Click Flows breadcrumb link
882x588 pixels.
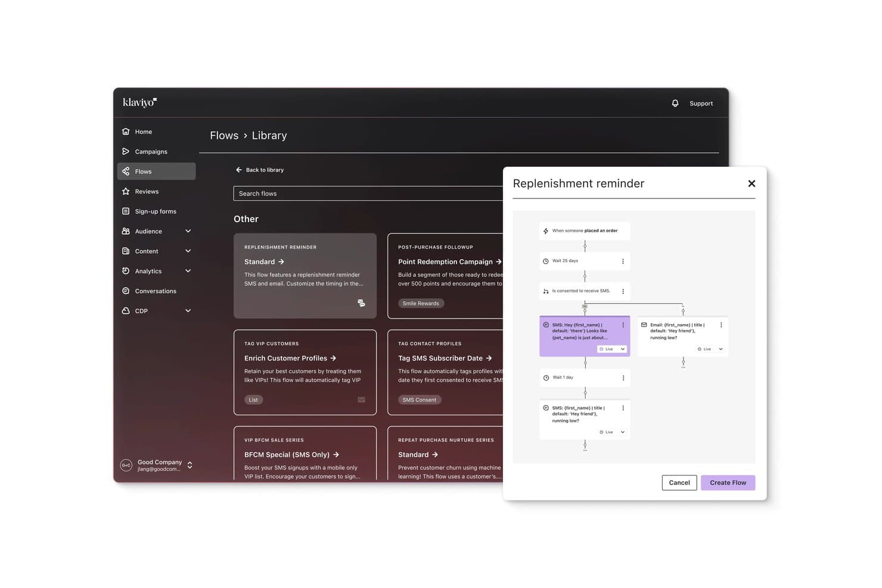coord(224,136)
